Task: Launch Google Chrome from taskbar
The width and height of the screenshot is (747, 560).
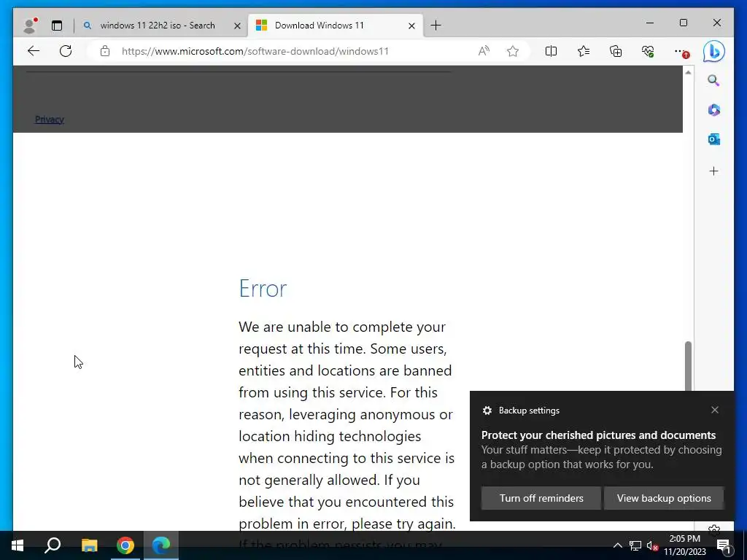Action: pyautogui.click(x=125, y=545)
